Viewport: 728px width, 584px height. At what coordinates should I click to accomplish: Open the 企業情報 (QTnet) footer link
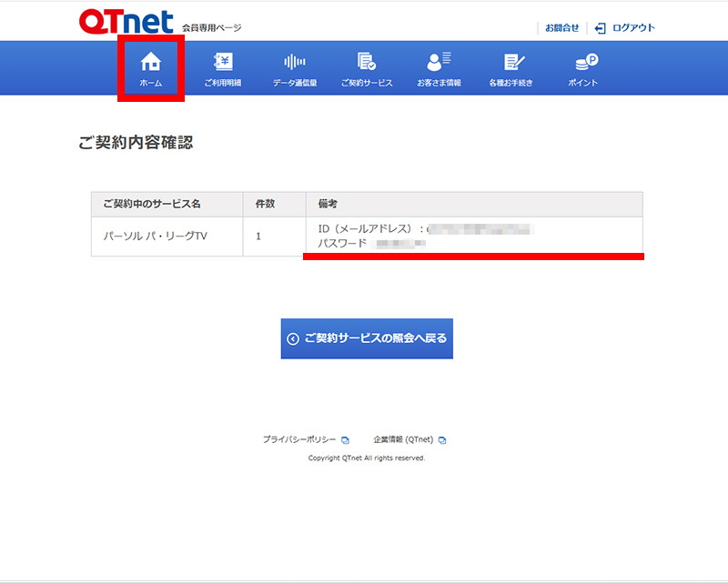tap(405, 439)
